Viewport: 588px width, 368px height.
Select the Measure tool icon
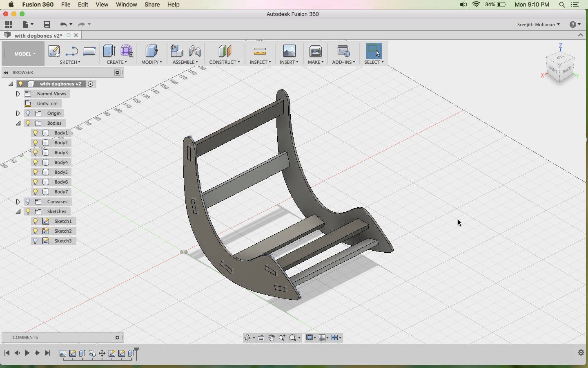[x=260, y=52]
